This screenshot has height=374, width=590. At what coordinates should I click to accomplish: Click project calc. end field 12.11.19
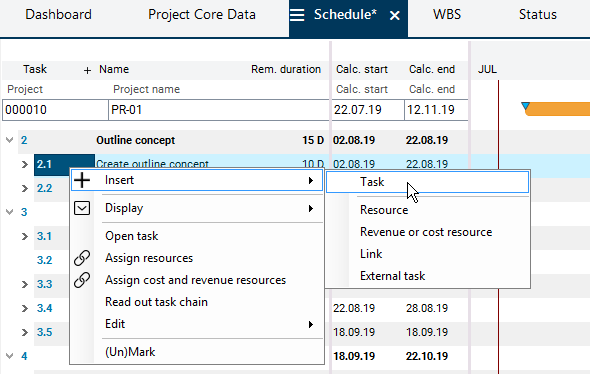tap(436, 110)
